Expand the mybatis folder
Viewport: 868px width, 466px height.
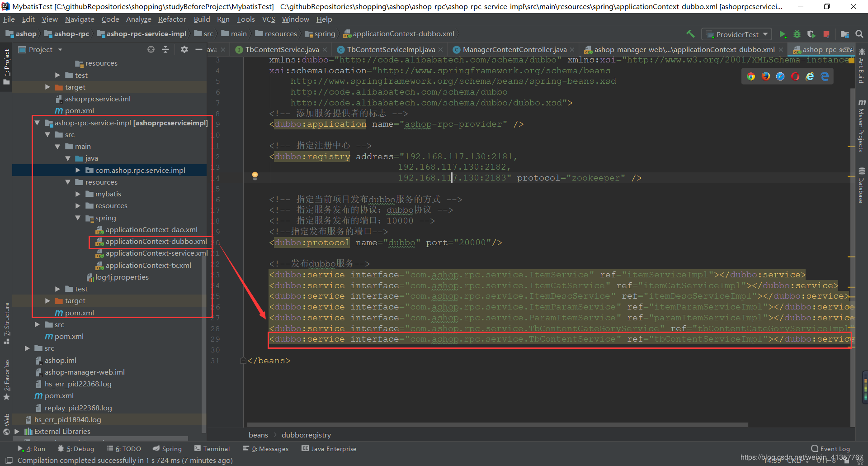78,194
